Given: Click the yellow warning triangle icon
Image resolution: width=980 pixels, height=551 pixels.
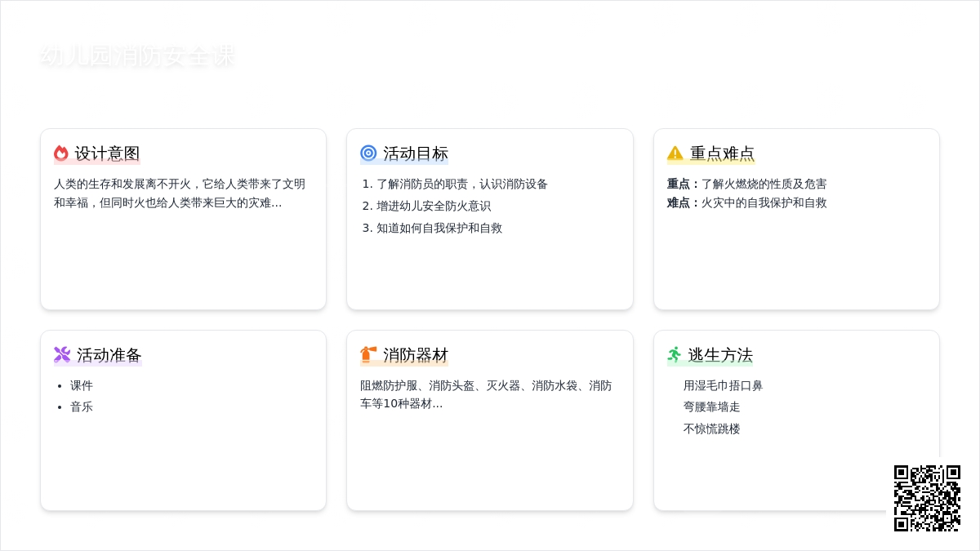Looking at the screenshot, I should click(675, 153).
